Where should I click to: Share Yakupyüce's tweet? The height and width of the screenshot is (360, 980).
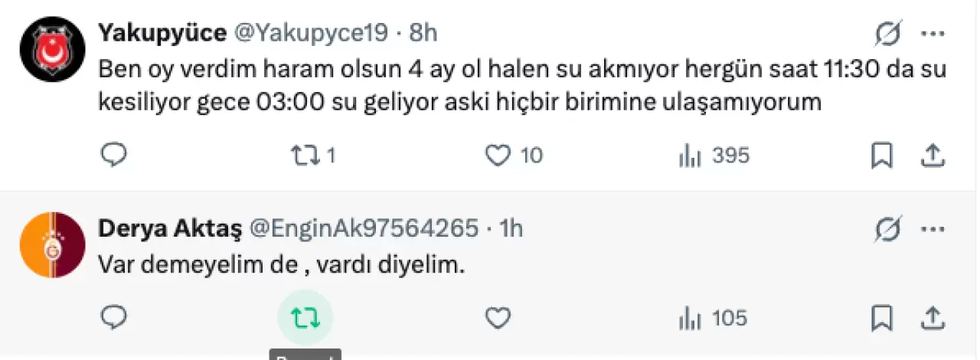click(x=932, y=155)
